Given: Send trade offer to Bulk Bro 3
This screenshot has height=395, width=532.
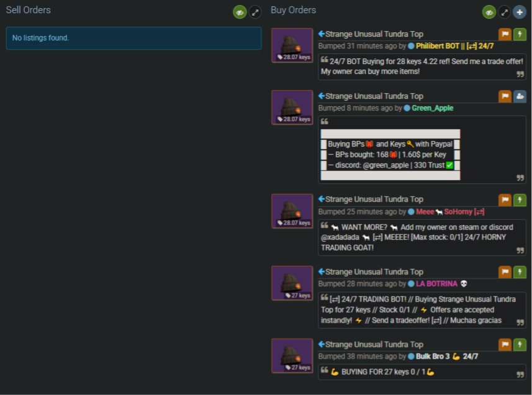Looking at the screenshot, I should 520,345.
